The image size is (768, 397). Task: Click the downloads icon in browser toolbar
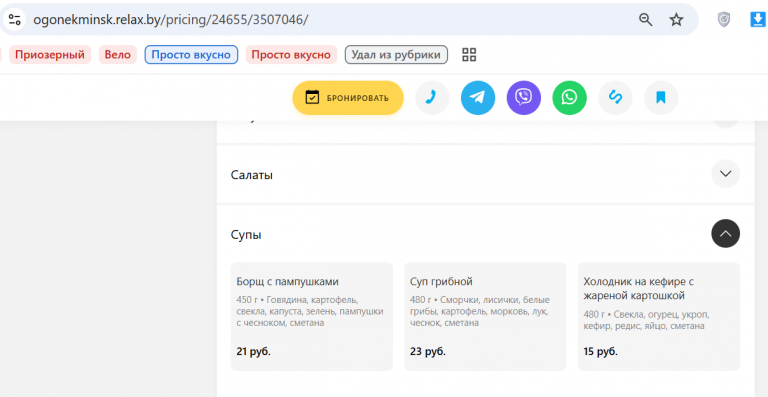(758, 20)
